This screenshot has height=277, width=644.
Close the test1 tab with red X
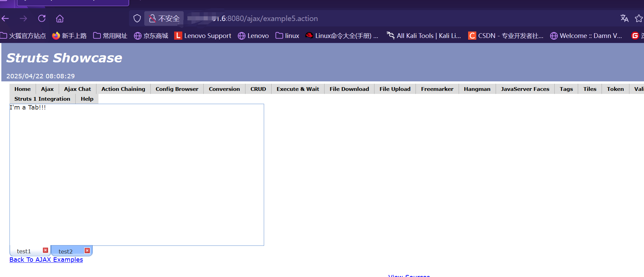point(45,250)
